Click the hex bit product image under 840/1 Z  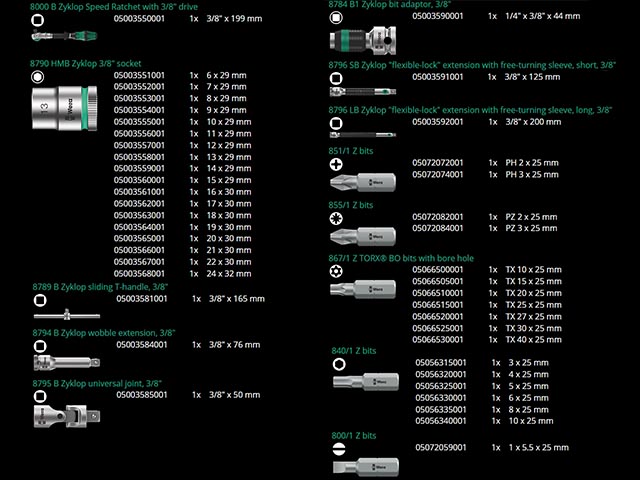[366, 382]
